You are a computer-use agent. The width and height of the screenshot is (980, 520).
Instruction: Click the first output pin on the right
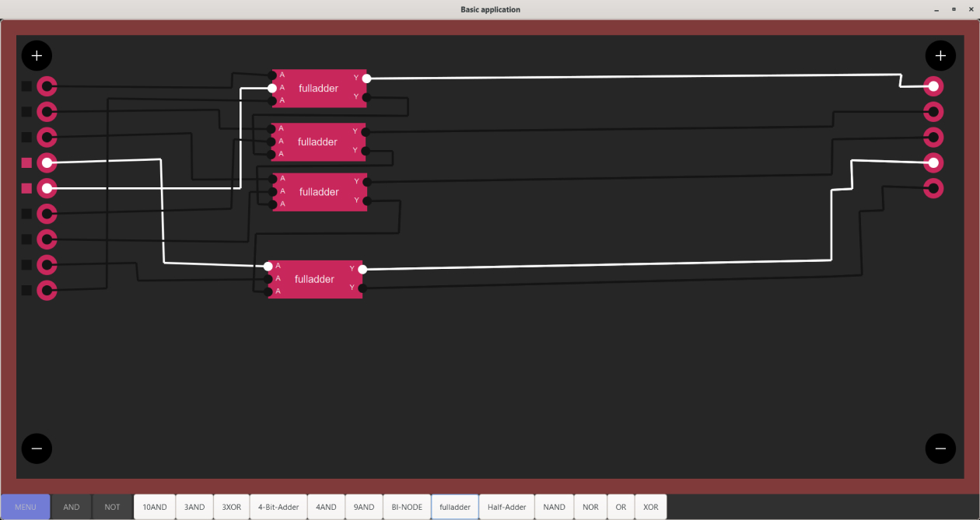(933, 86)
